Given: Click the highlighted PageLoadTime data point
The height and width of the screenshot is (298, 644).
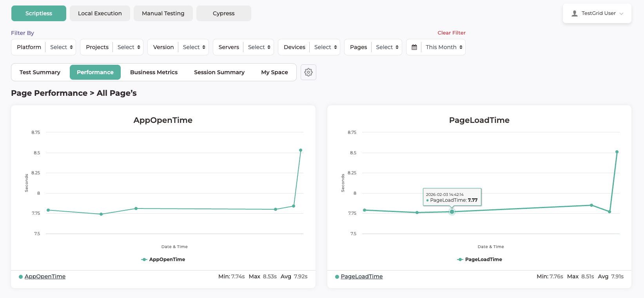Looking at the screenshot, I should point(452,212).
